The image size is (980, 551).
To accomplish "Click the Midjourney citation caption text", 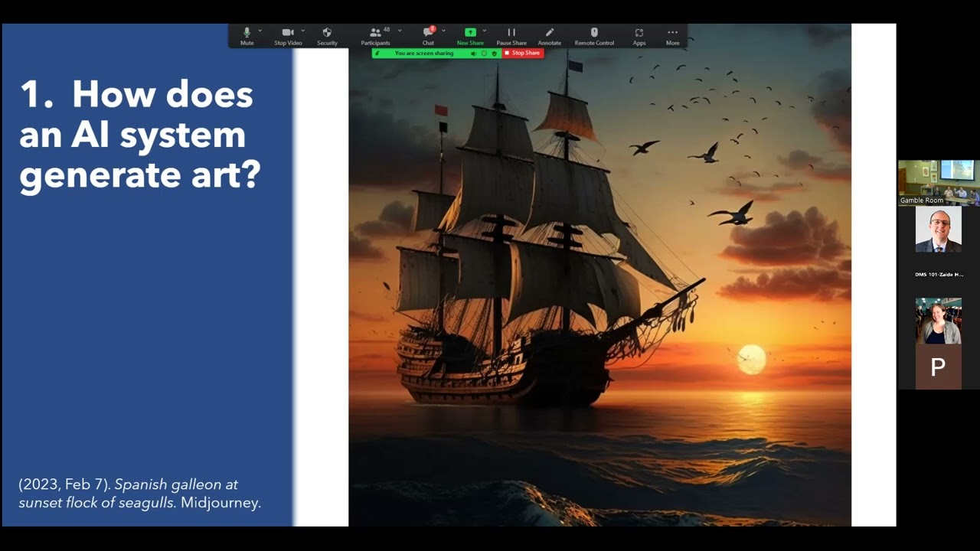I will coord(140,494).
